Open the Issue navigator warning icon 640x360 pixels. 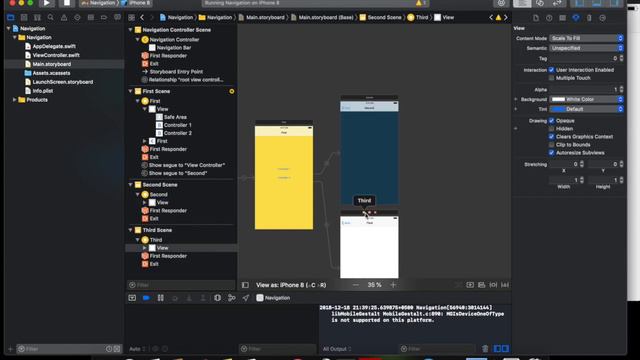[64, 18]
